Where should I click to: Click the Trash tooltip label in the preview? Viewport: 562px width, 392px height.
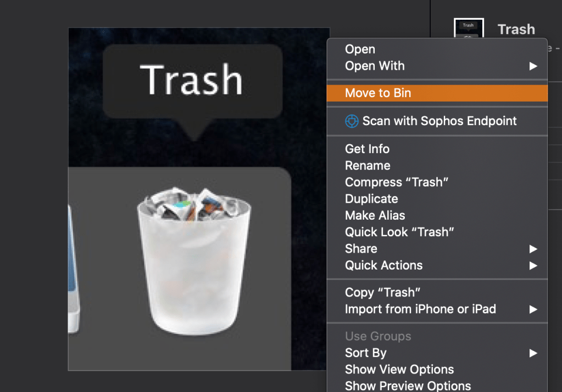(191, 80)
